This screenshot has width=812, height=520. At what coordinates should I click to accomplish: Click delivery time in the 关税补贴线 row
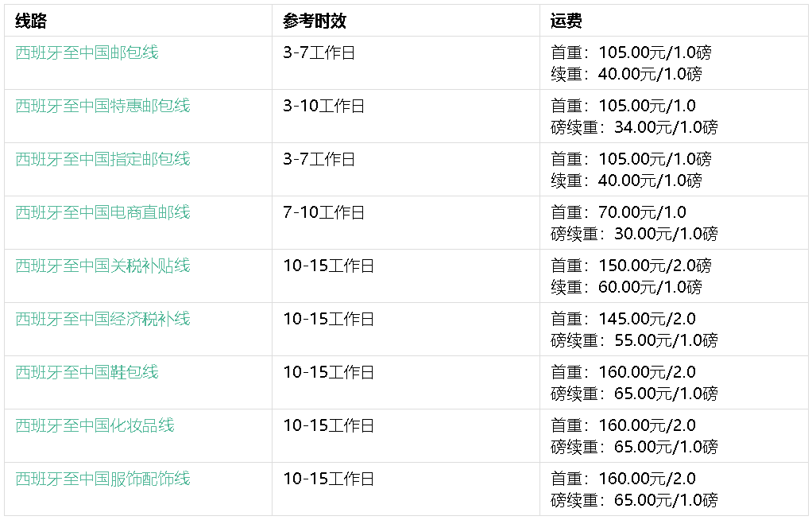coord(328,266)
